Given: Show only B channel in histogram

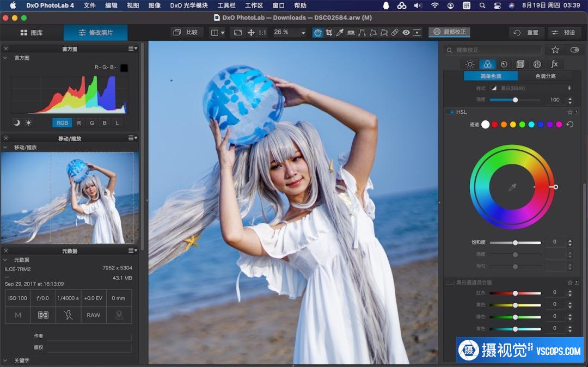Looking at the screenshot, I should click(105, 123).
